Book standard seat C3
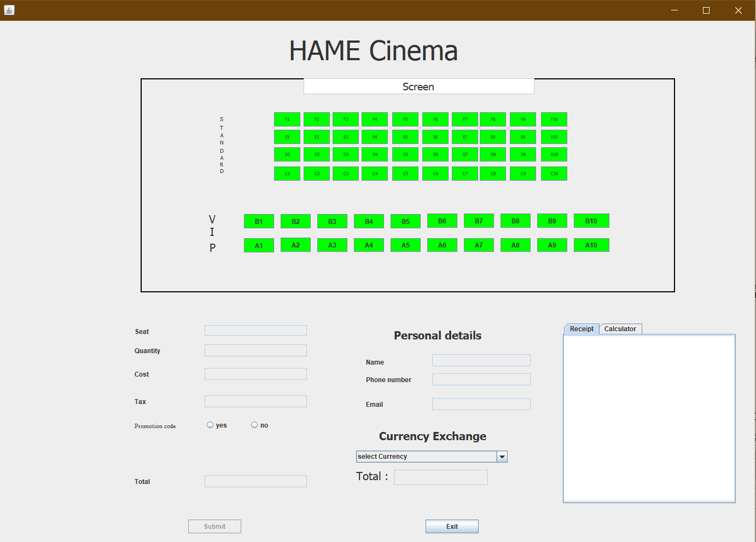The height and width of the screenshot is (542, 756). 346,174
